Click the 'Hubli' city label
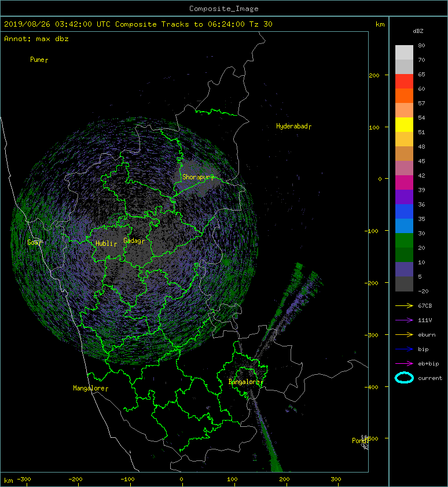Screen dimensions: 448x487 coord(104,243)
